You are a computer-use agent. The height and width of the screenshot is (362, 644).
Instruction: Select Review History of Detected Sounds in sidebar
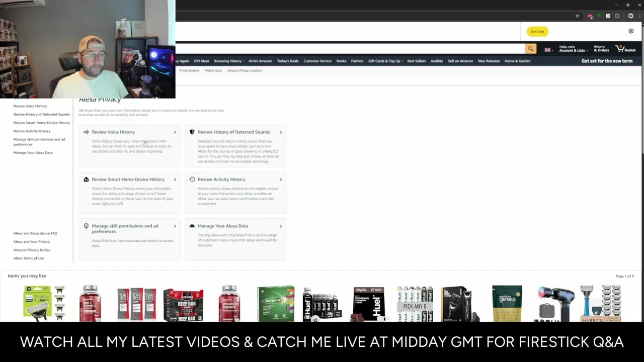click(x=42, y=114)
